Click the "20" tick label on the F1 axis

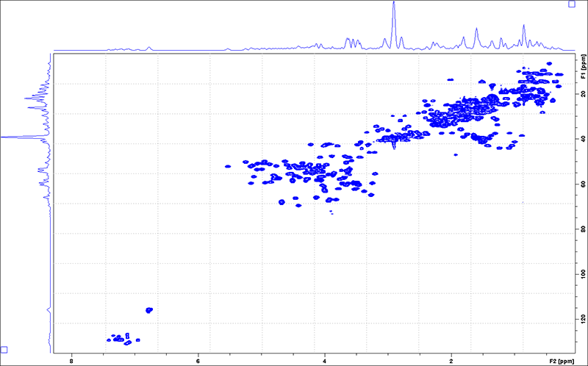click(583, 94)
